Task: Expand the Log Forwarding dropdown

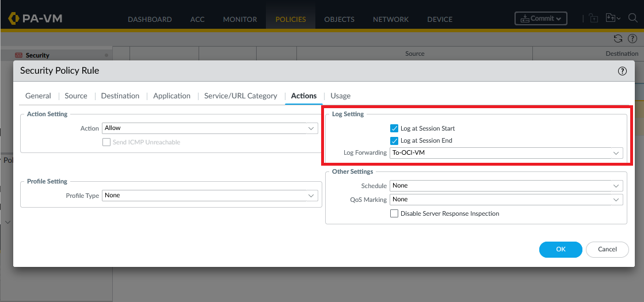Action: coord(506,153)
